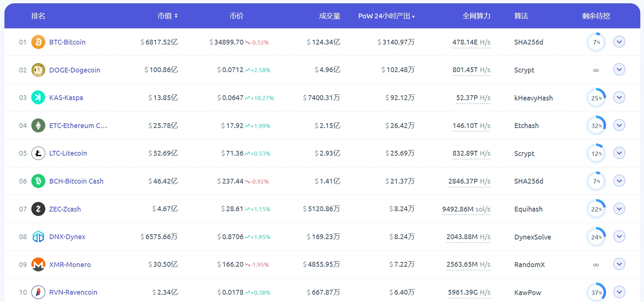Click Ethereum Classic's 32% progress ring
Image resolution: width=644 pixels, height=302 pixels.
[596, 125]
